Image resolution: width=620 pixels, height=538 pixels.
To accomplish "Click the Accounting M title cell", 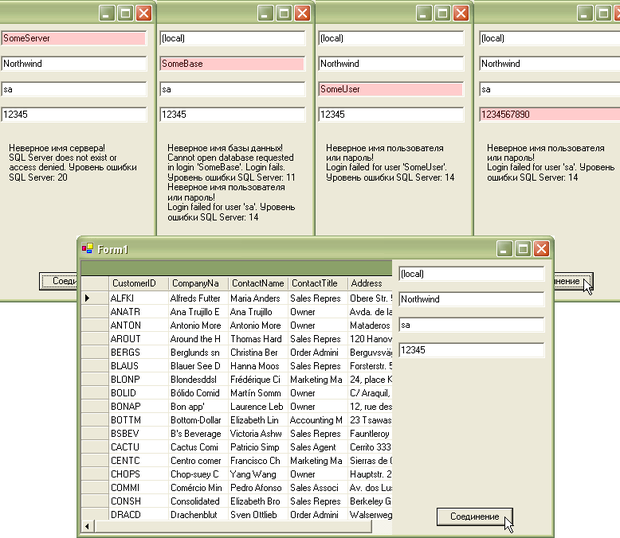I will point(318,420).
